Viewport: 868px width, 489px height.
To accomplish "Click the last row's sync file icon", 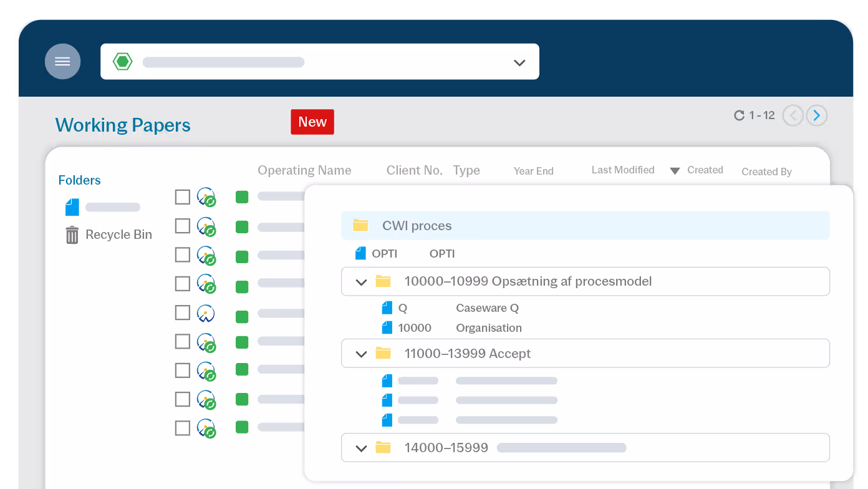I will coord(206,428).
